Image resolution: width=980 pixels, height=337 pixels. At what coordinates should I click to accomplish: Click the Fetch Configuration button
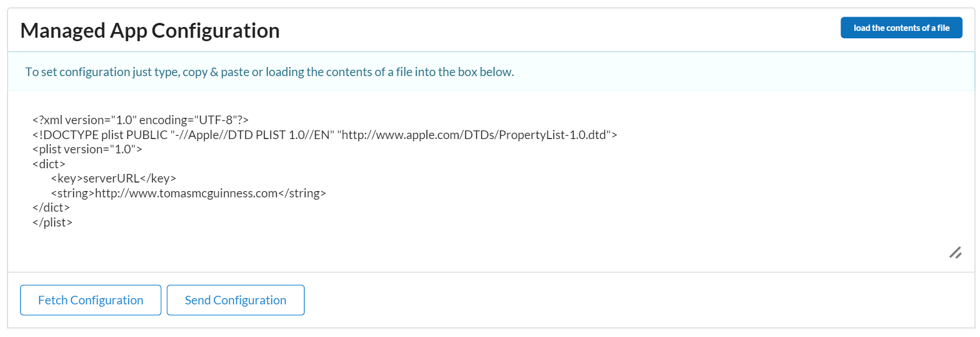coord(90,300)
